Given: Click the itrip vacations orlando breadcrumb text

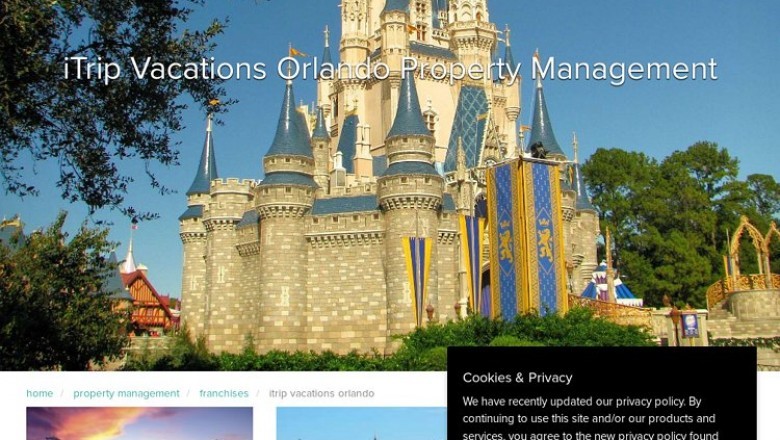Looking at the screenshot, I should pos(321,393).
